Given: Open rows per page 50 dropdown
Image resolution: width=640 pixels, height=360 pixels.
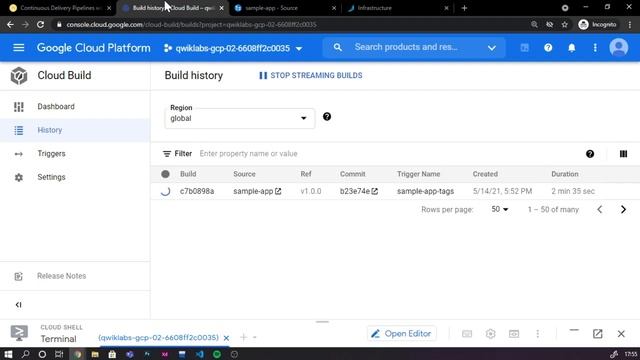Looking at the screenshot, I should pos(500,209).
